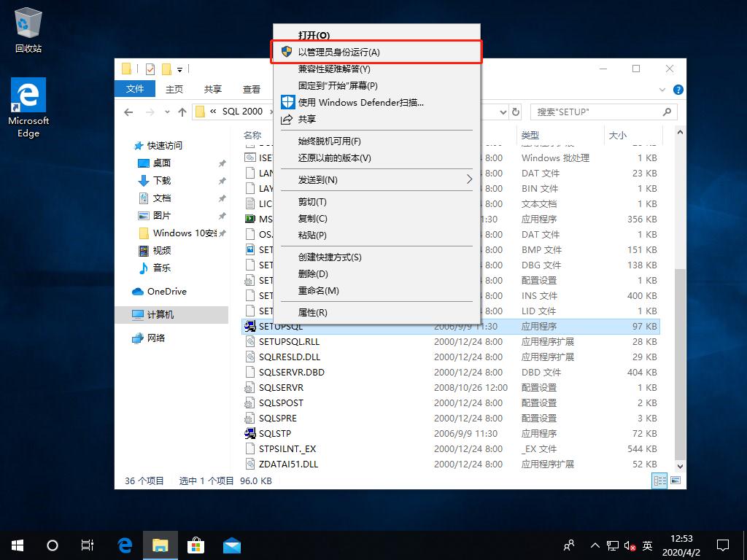Click the refresh icon in address bar
Image resolution: width=747 pixels, height=560 pixels.
click(x=516, y=112)
